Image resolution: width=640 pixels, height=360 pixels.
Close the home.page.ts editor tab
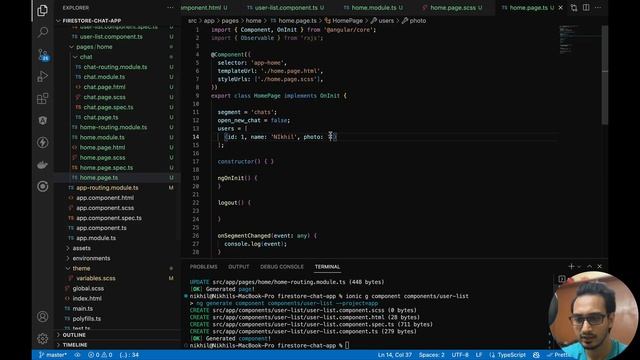click(x=560, y=8)
